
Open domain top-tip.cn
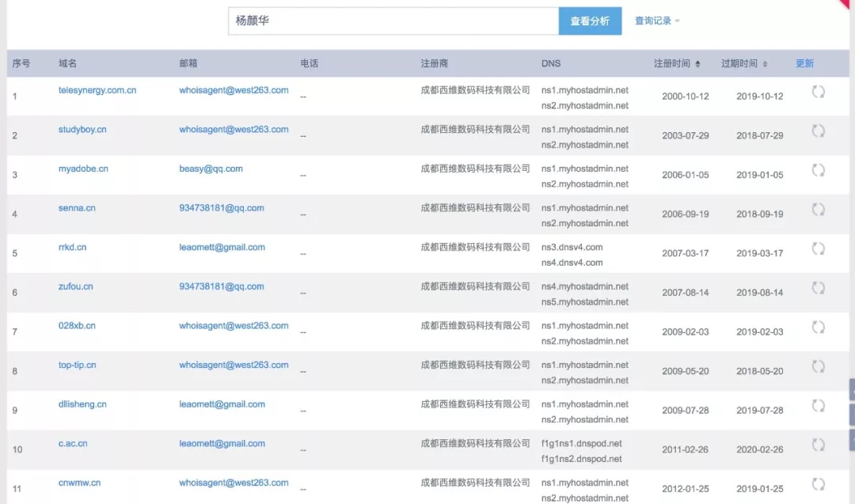pos(77,365)
